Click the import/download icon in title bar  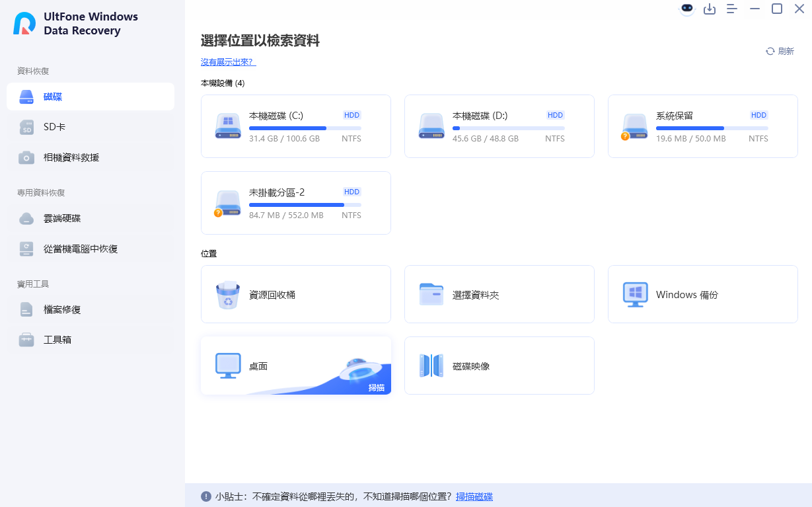coord(710,9)
